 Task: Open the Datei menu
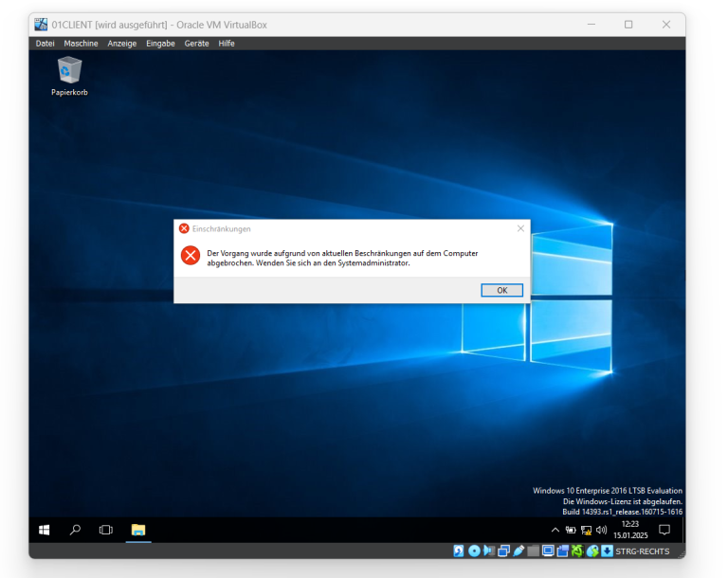tap(45, 44)
